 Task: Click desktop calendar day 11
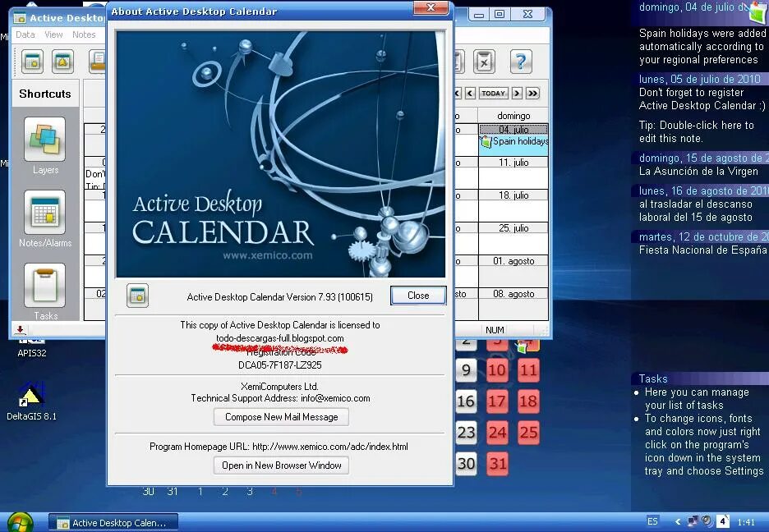click(528, 369)
